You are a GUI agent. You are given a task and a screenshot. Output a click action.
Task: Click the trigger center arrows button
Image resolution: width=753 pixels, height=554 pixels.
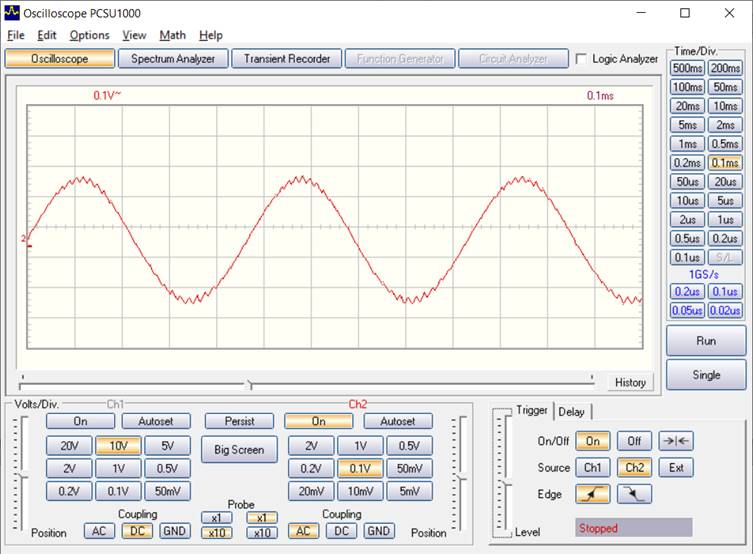click(x=676, y=441)
